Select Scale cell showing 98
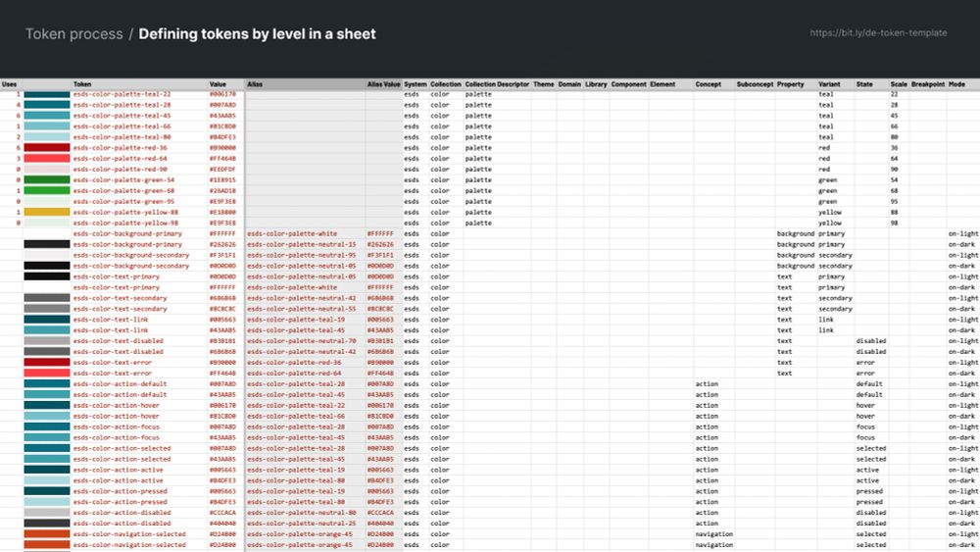This screenshot has height=552, width=980. tap(895, 223)
